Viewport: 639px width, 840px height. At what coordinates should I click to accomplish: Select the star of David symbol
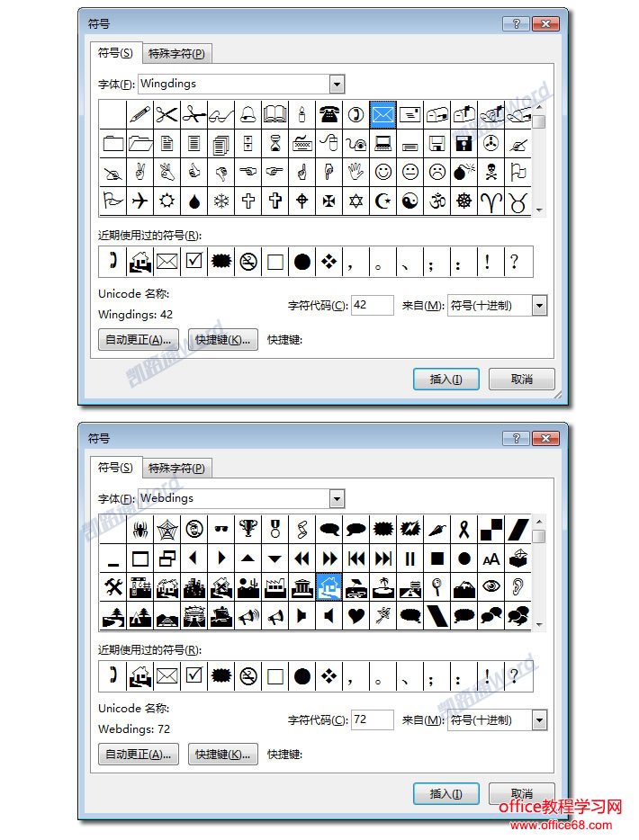click(356, 201)
